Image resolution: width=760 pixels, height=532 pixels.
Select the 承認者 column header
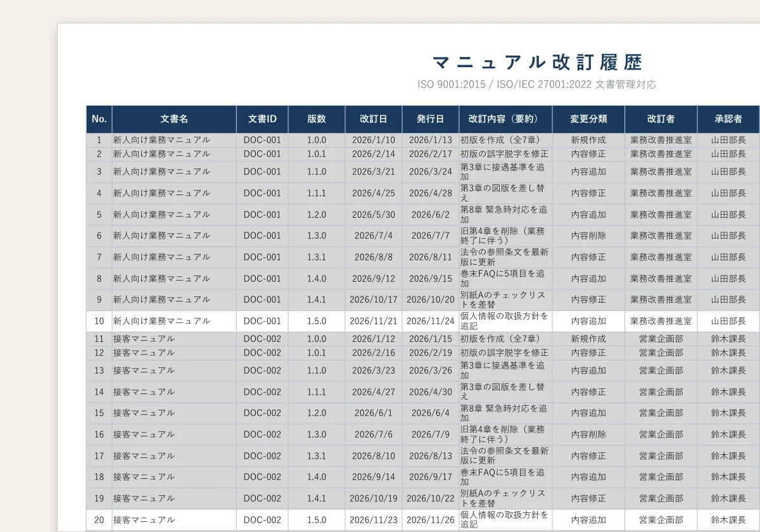tap(728, 119)
